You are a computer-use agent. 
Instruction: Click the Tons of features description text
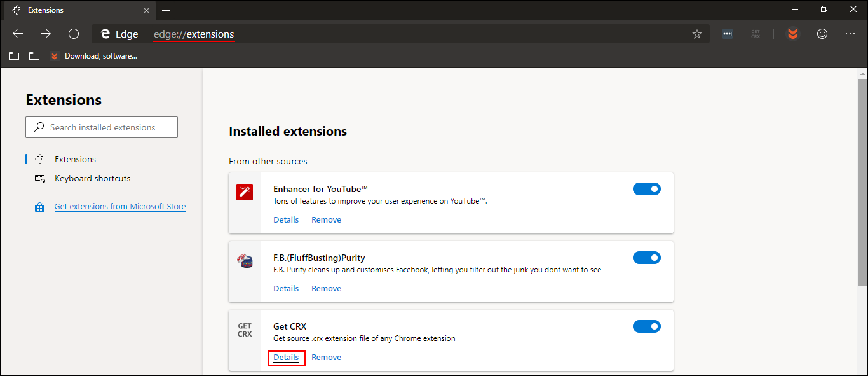click(380, 200)
